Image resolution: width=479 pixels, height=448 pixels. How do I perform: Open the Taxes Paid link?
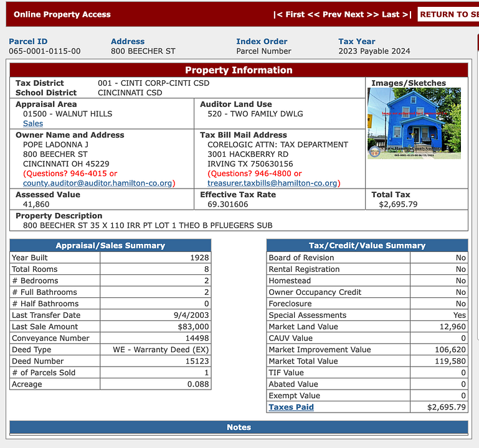point(291,407)
